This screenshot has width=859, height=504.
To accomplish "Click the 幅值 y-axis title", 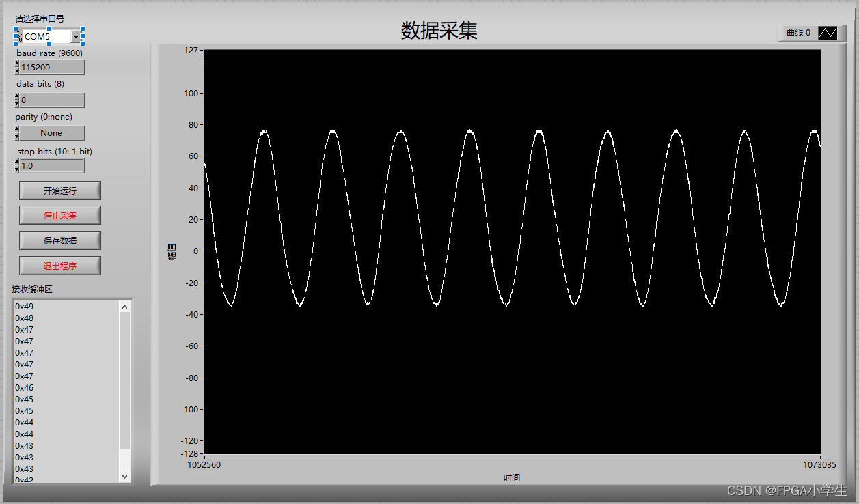I will coord(172,251).
